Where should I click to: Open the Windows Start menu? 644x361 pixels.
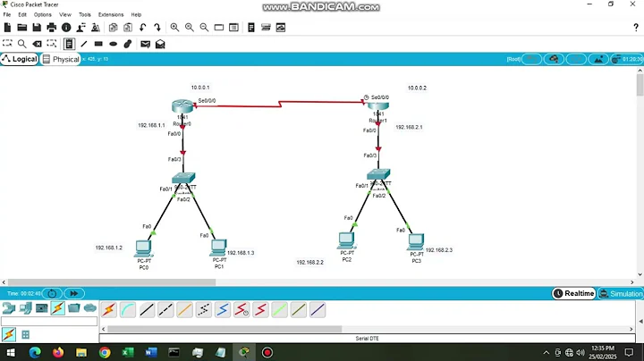(11, 352)
